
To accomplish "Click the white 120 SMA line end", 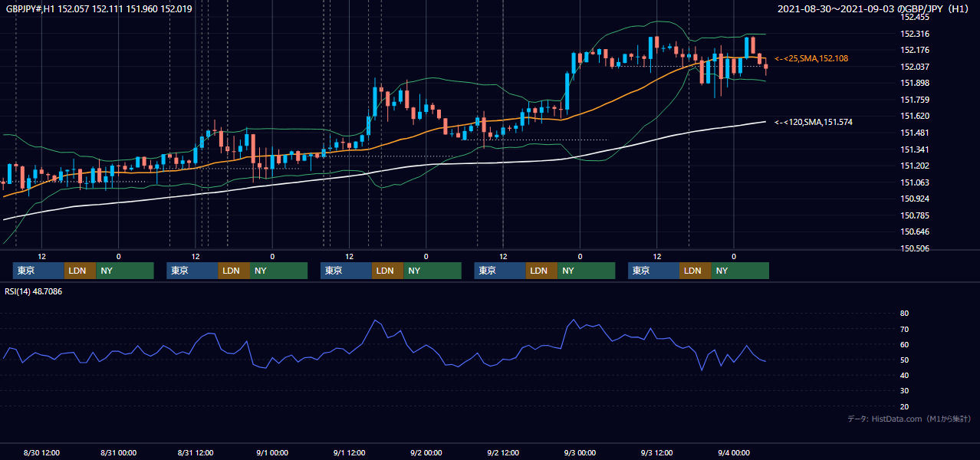I will pyautogui.click(x=765, y=122).
